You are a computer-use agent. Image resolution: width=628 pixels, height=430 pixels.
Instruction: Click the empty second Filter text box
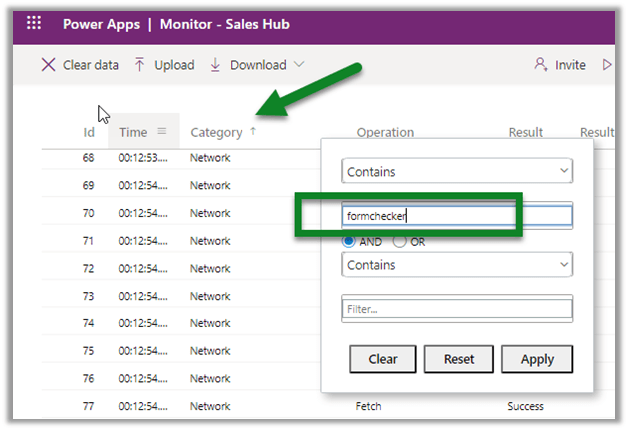456,310
